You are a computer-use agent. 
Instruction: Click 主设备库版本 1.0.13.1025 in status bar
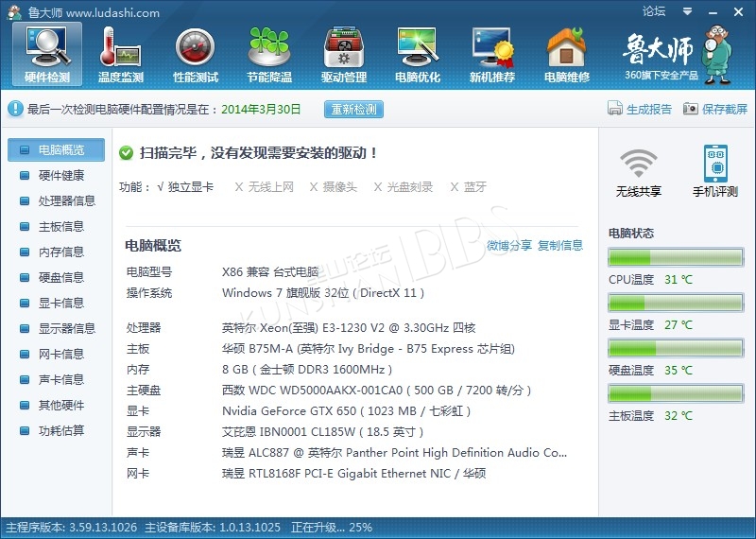point(213,527)
